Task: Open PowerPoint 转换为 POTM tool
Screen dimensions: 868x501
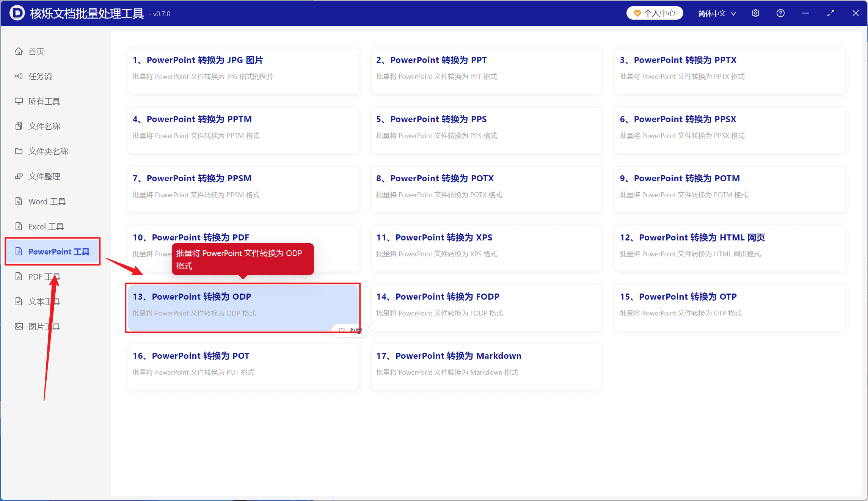Action: pos(730,190)
